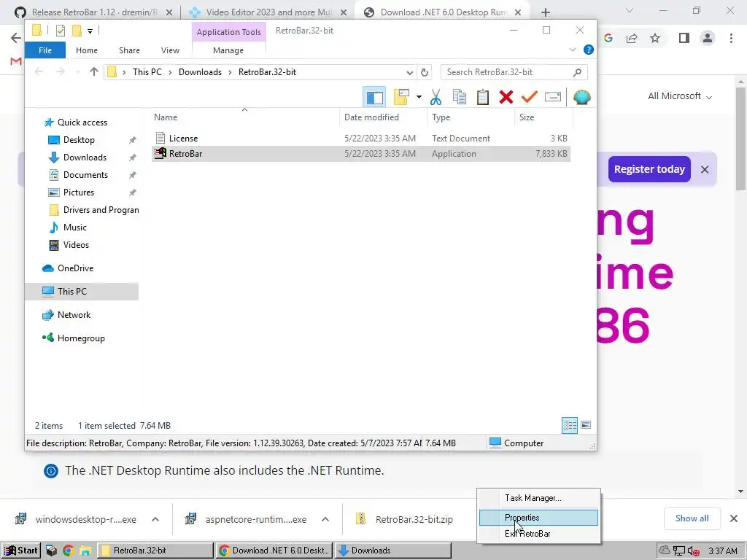Select the RetroBar application file
Screen dimensions: 747x560
click(x=361, y=154)
